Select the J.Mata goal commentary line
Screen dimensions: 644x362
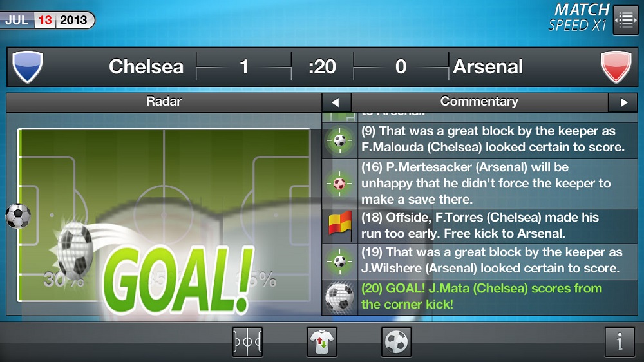(x=481, y=297)
